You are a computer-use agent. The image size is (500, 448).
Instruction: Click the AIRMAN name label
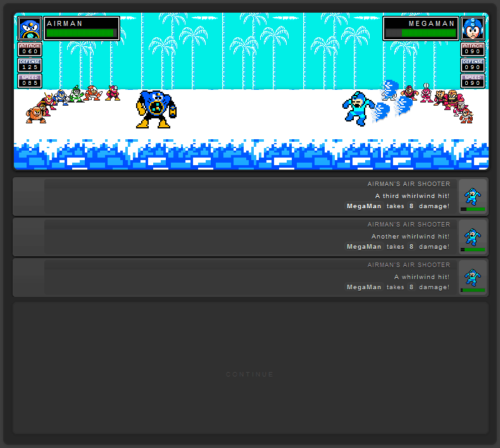pos(65,23)
